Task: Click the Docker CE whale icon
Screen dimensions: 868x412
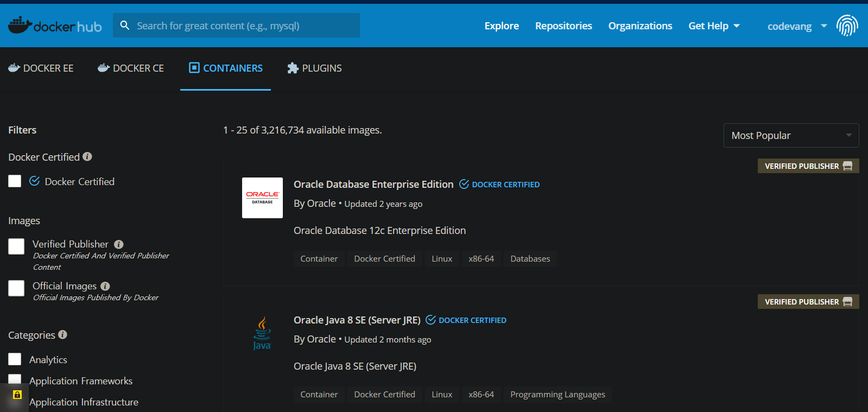Action: coord(104,68)
